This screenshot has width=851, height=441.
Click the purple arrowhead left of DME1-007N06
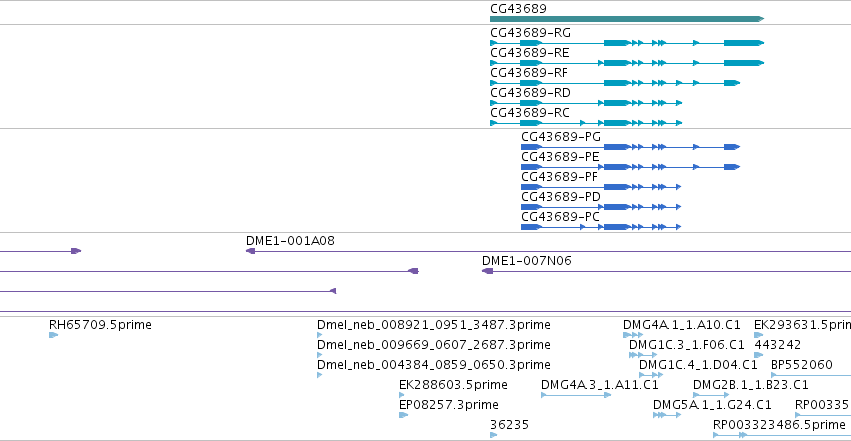(414, 271)
